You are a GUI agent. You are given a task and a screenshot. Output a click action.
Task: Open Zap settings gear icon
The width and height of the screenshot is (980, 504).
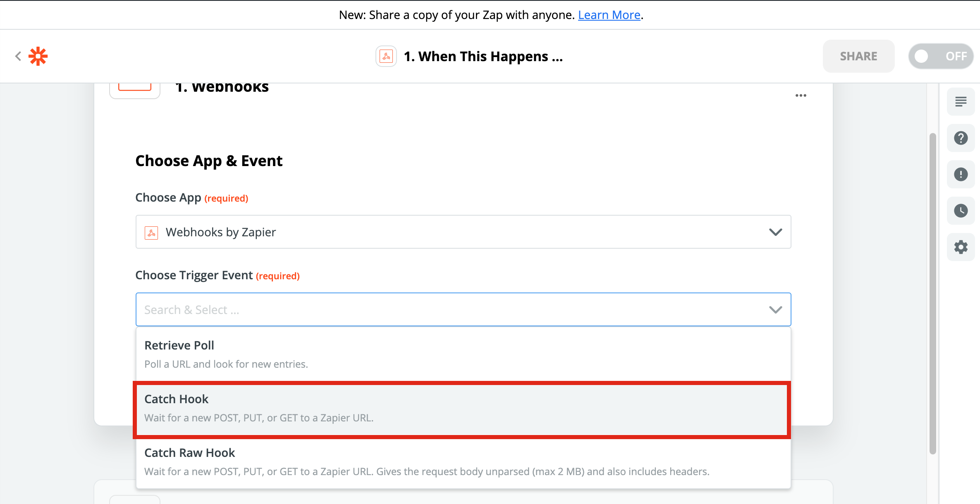click(961, 247)
